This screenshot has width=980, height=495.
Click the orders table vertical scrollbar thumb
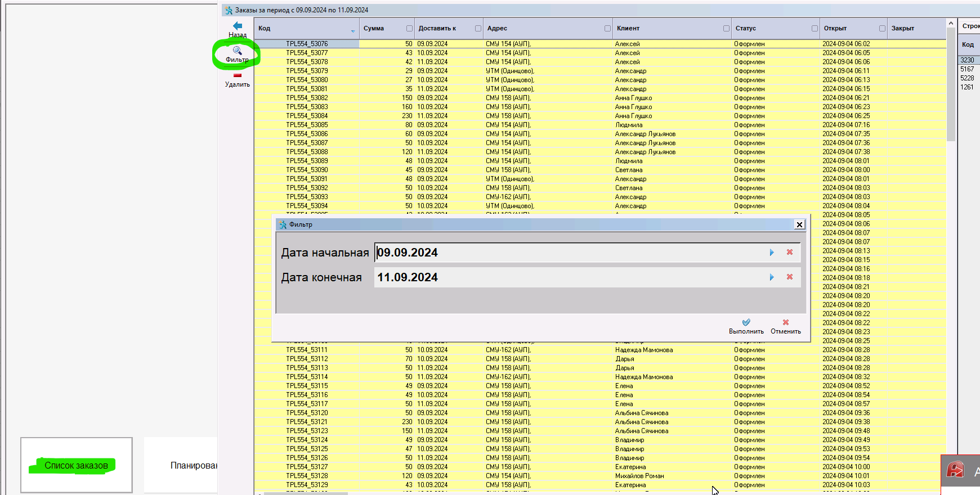pyautogui.click(x=951, y=84)
